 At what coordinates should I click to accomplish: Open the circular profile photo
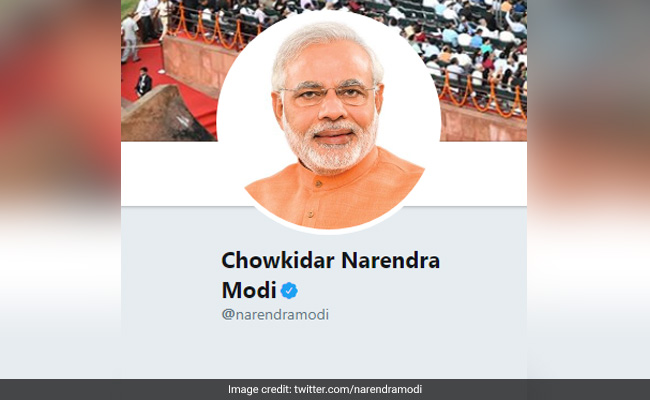(x=328, y=121)
